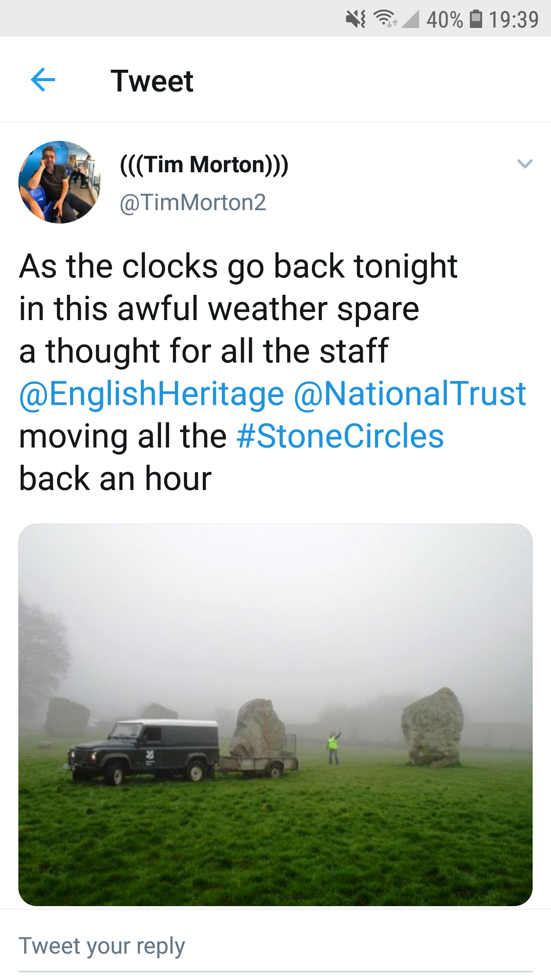View the foggy stone circle photo
551x980 pixels.
coord(275,715)
